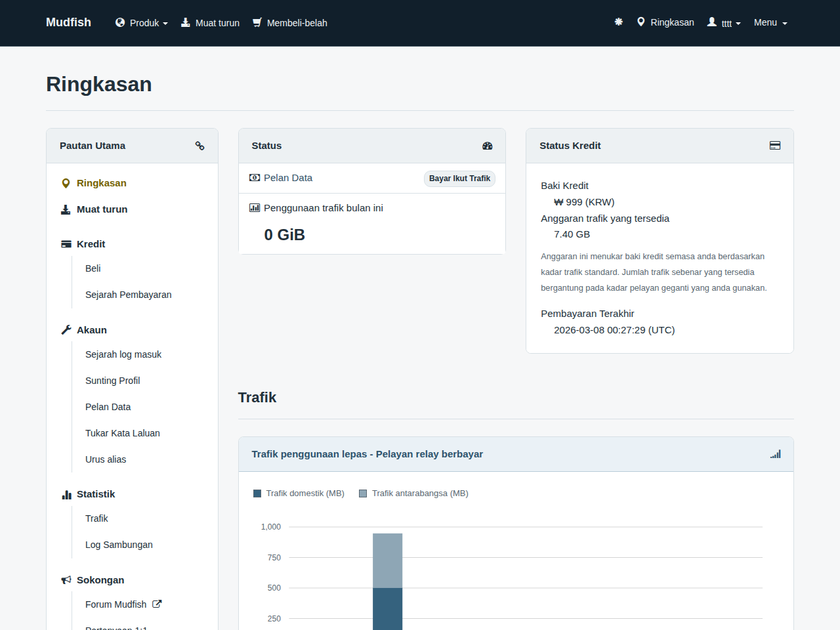The width and height of the screenshot is (840, 630).
Task: Open the Produk dropdown menu
Action: pos(142,23)
